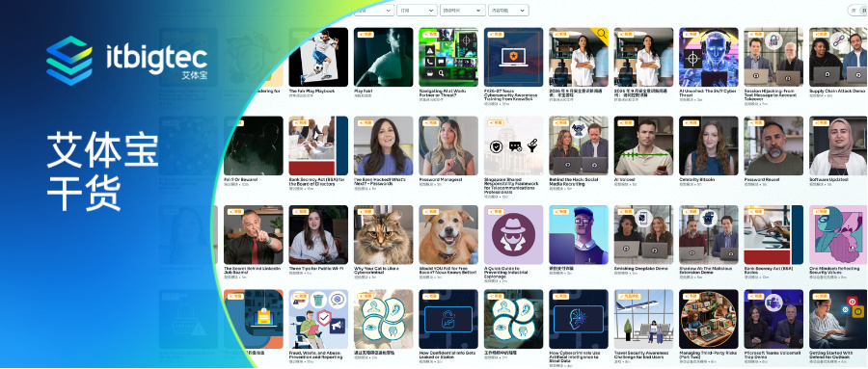The height and width of the screenshot is (369, 868).
Task: Click the spy icon Industrial Espionage tile
Action: click(x=514, y=234)
